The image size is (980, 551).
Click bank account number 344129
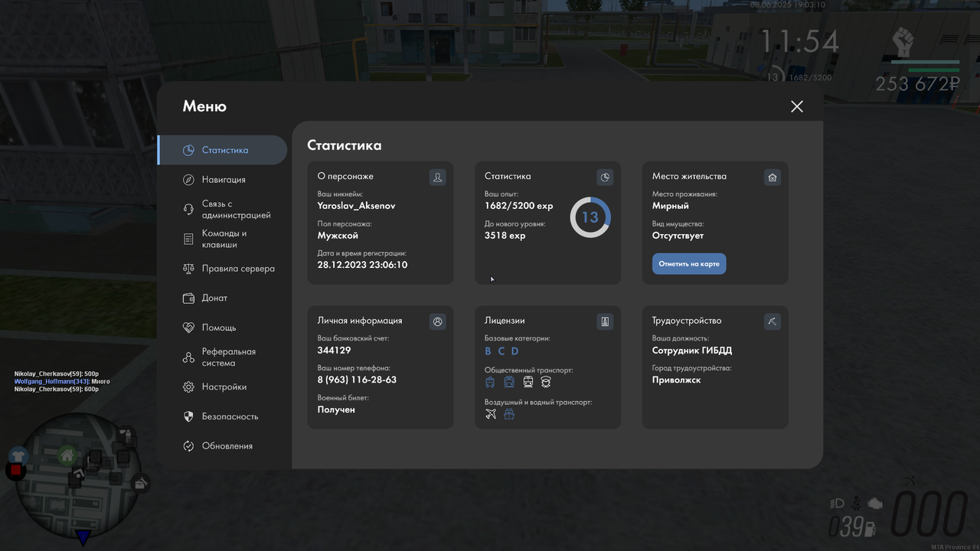click(334, 350)
